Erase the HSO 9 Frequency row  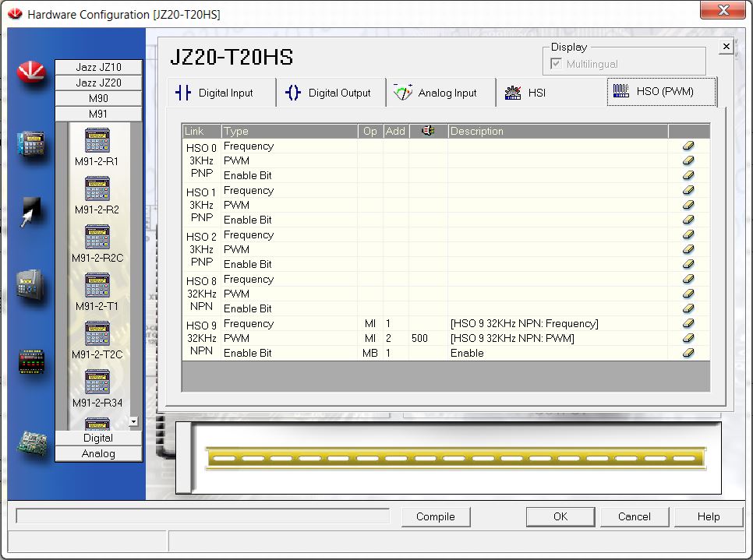(688, 323)
